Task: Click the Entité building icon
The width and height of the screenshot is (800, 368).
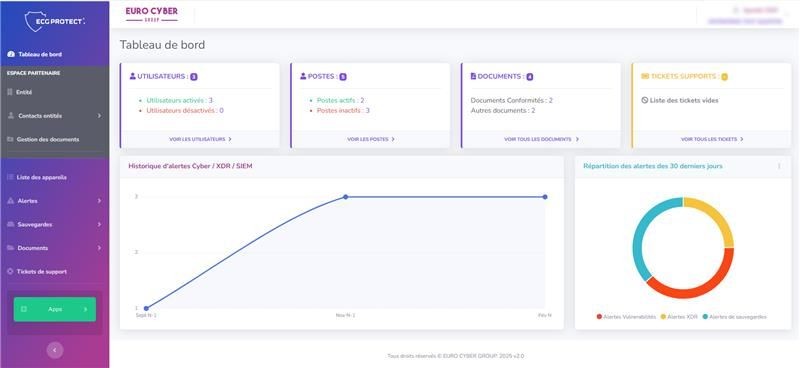Action: (x=10, y=92)
